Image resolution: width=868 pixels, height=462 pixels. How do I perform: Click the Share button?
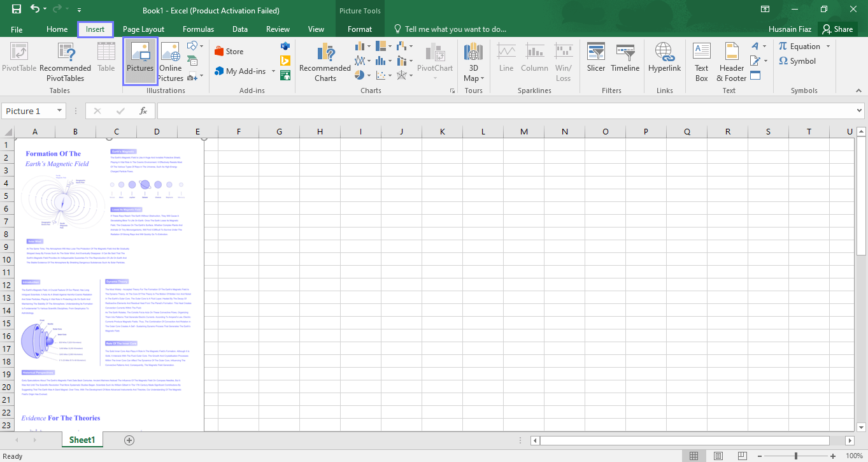point(837,29)
